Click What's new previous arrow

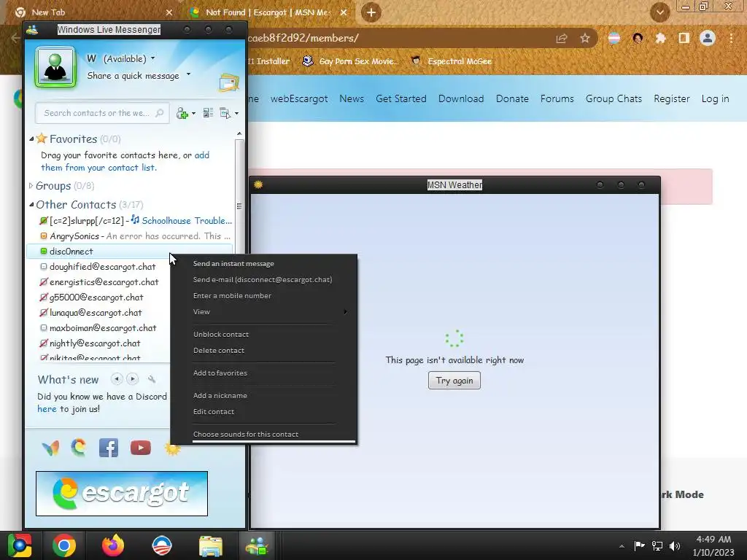click(116, 379)
